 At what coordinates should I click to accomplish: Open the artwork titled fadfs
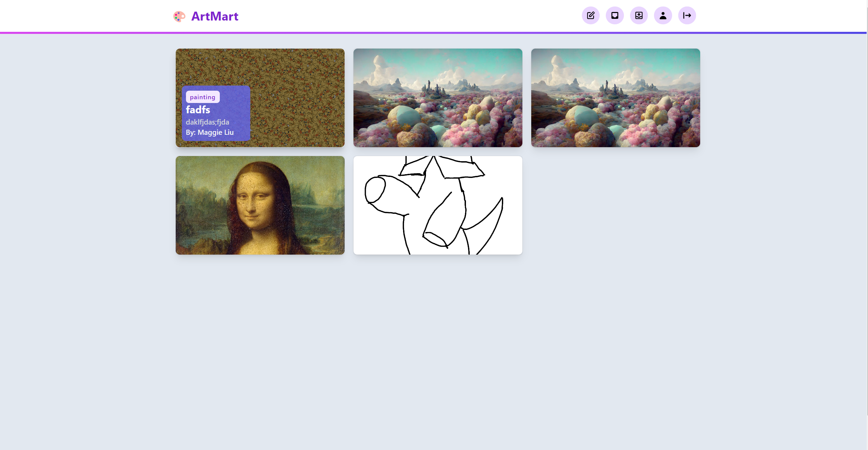click(198, 110)
